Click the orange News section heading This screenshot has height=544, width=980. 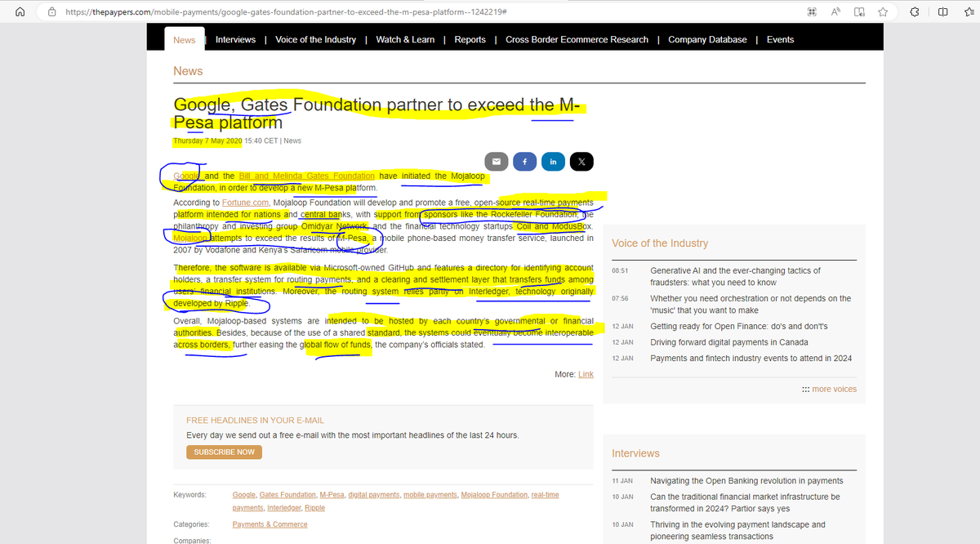pos(188,71)
